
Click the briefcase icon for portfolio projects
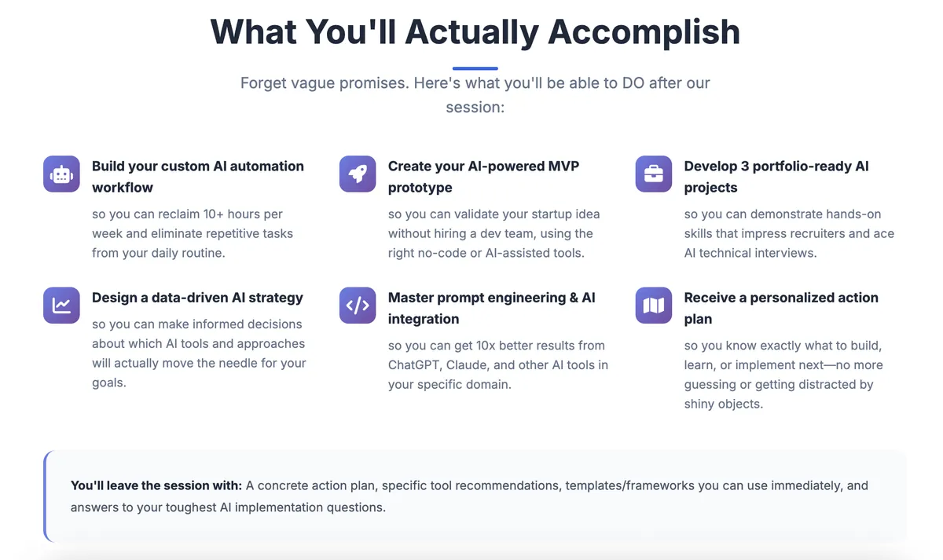[x=654, y=174]
